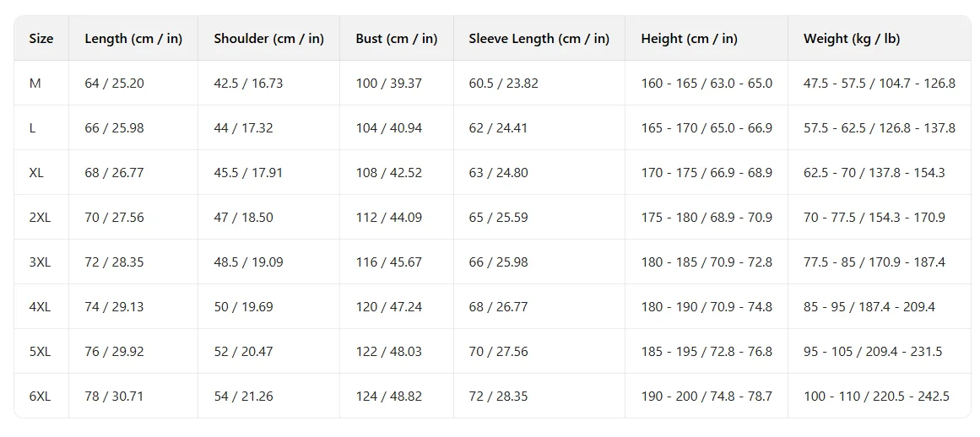
Task: Select the Height (cm / in) header
Action: 690,39
